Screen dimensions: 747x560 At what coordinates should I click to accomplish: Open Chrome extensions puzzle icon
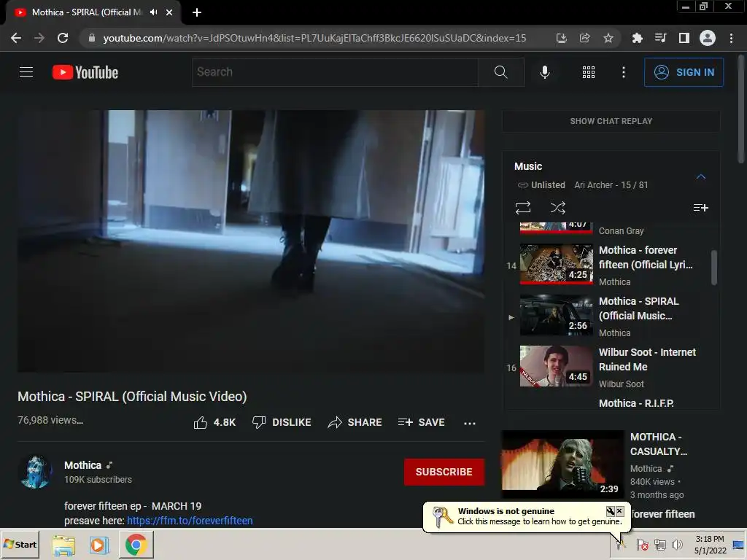pyautogui.click(x=637, y=38)
